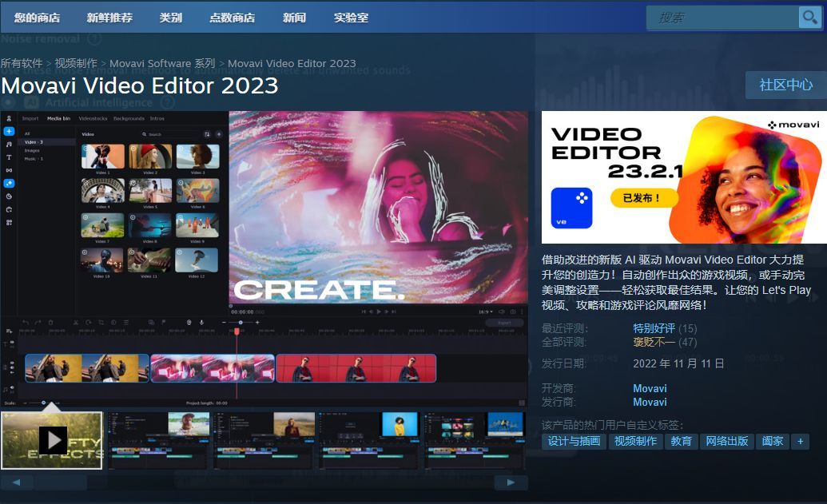
Task: Click the 搜索 search input field
Action: tap(722, 18)
